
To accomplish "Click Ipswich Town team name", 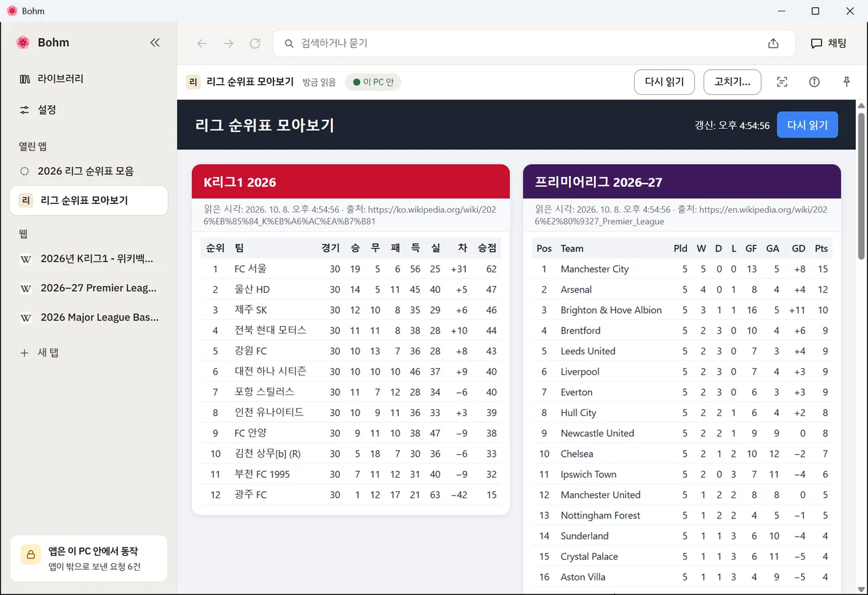I will pyautogui.click(x=589, y=474).
